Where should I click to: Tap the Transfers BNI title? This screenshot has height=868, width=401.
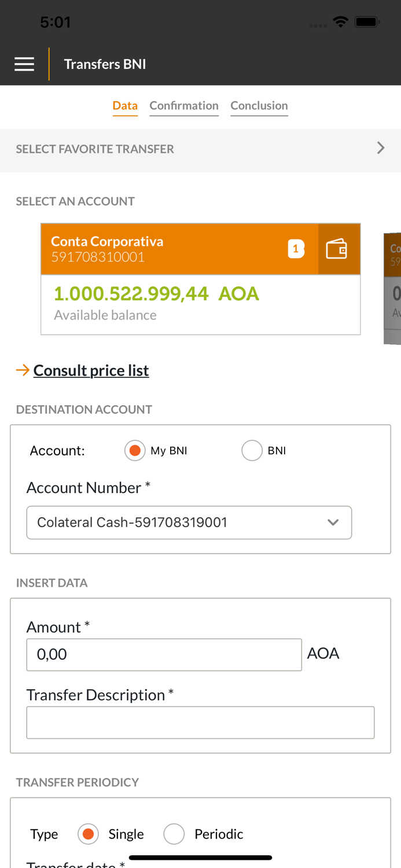coord(105,64)
